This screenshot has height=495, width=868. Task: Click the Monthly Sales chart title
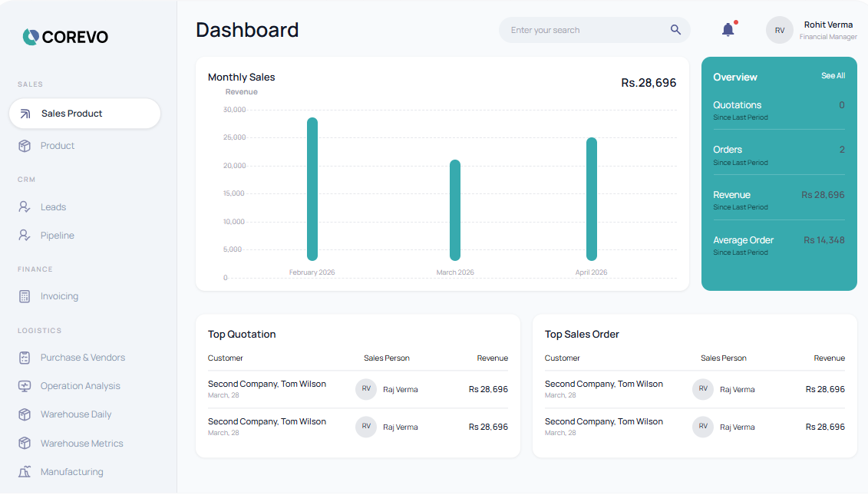241,78
